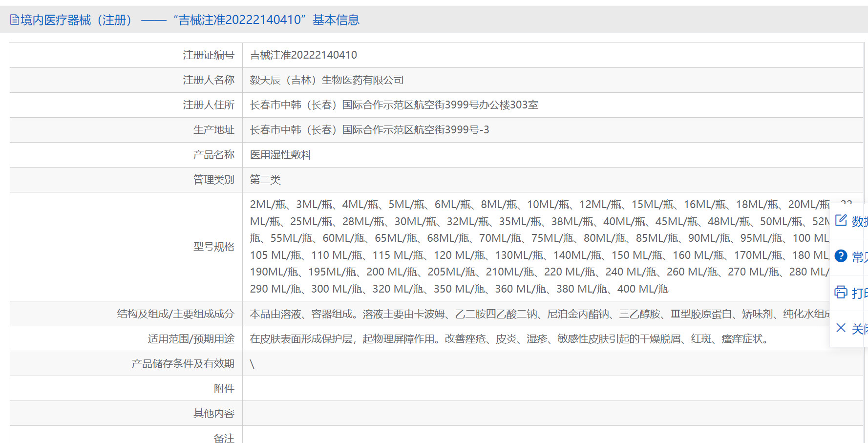Click the 结构及组成/主要组成成分 row label
This screenshot has height=443, width=868.
pyautogui.click(x=175, y=314)
